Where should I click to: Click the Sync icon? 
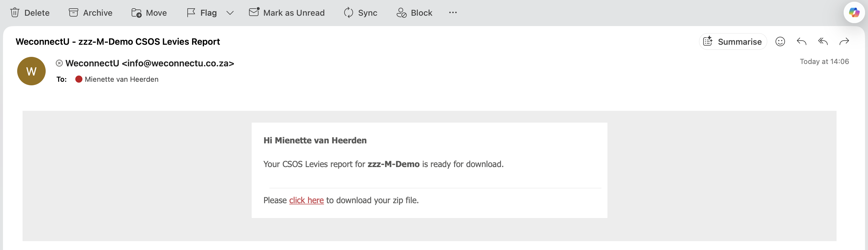(348, 13)
